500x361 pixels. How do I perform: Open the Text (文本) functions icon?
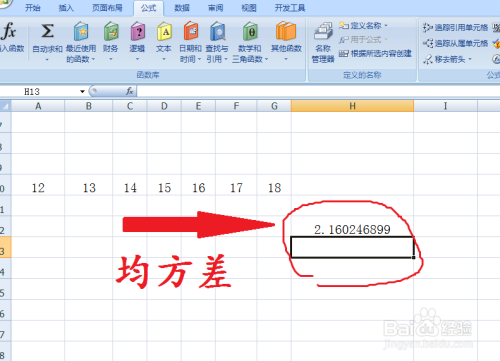pyautogui.click(x=164, y=31)
